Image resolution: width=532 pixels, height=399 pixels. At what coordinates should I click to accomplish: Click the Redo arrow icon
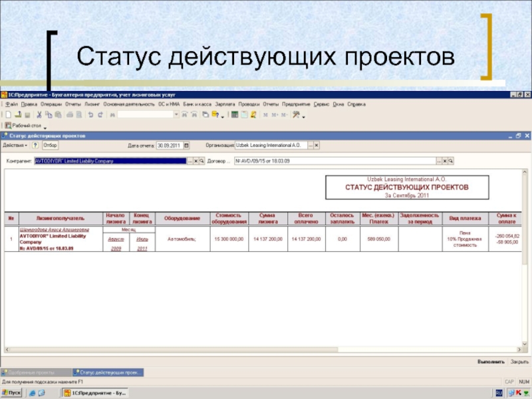click(x=100, y=114)
